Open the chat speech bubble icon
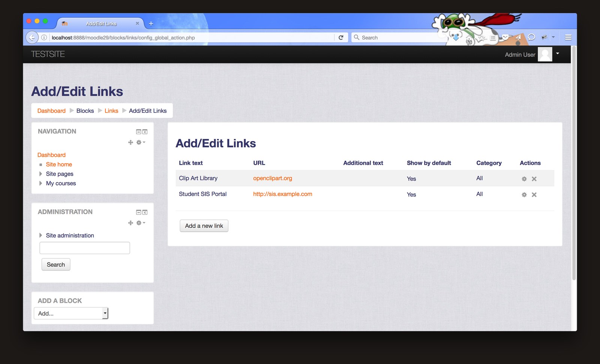Image resolution: width=600 pixels, height=364 pixels. pos(531,37)
